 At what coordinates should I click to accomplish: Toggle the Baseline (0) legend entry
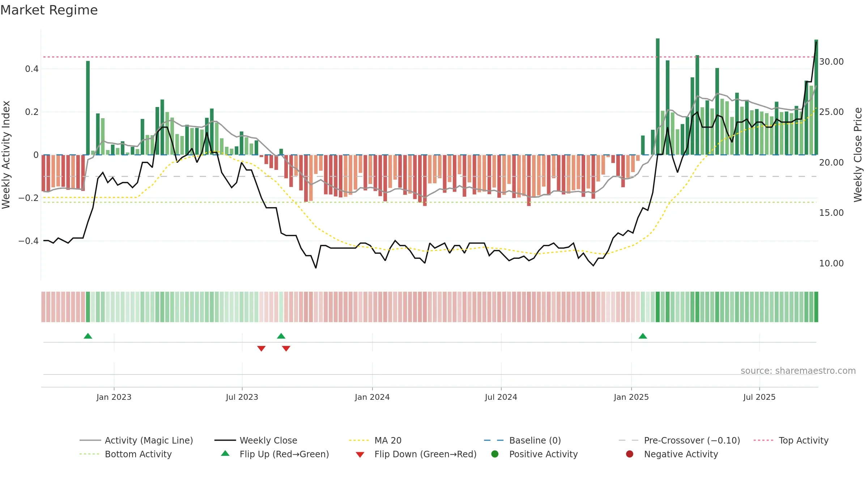(522, 440)
